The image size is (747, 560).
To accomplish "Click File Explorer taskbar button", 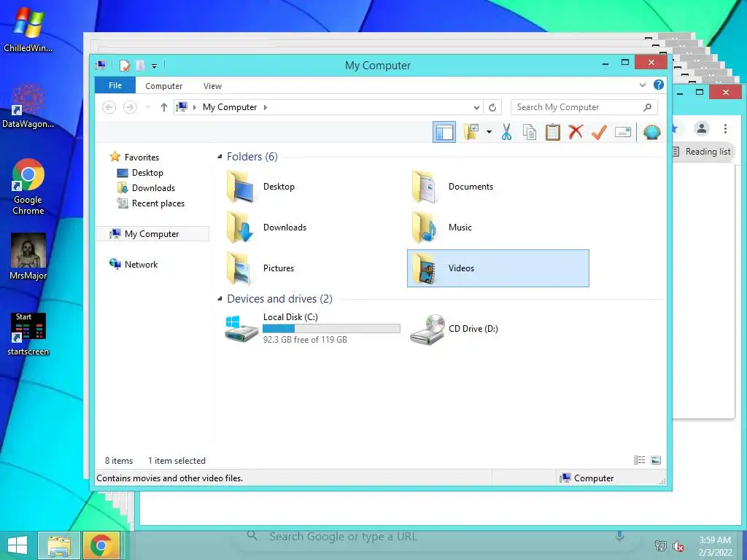I will point(59,545).
